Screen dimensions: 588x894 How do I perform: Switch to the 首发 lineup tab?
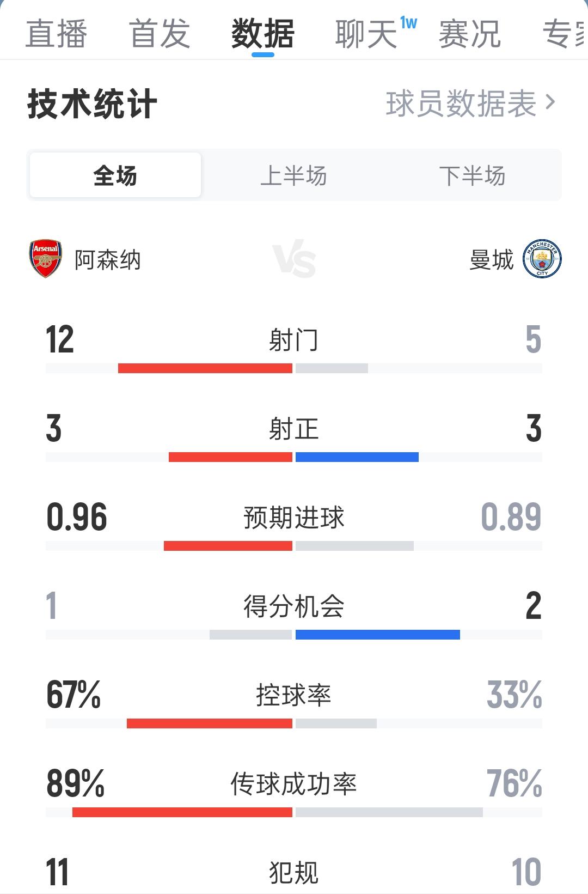[x=160, y=34]
